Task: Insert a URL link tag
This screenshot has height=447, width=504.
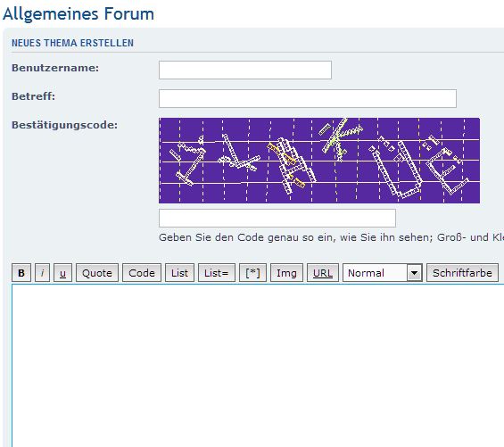Action: 323,273
